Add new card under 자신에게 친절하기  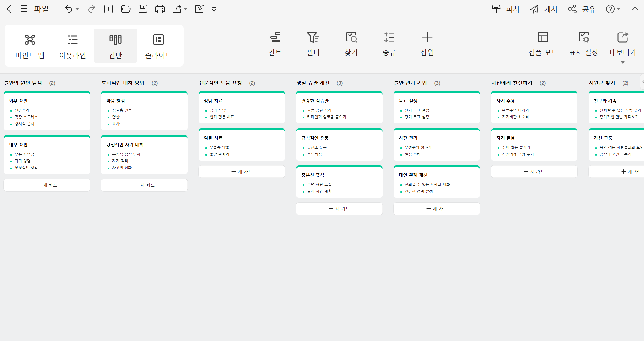[x=534, y=172]
